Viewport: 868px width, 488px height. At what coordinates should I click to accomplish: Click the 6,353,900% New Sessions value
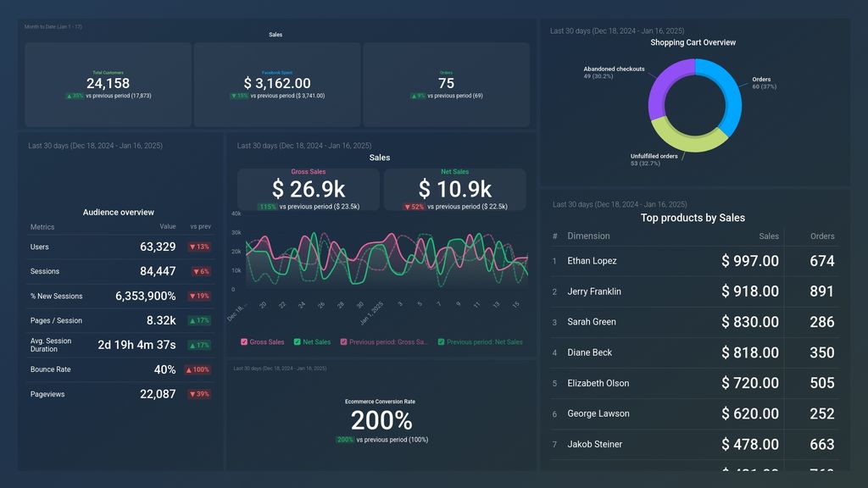tap(146, 296)
